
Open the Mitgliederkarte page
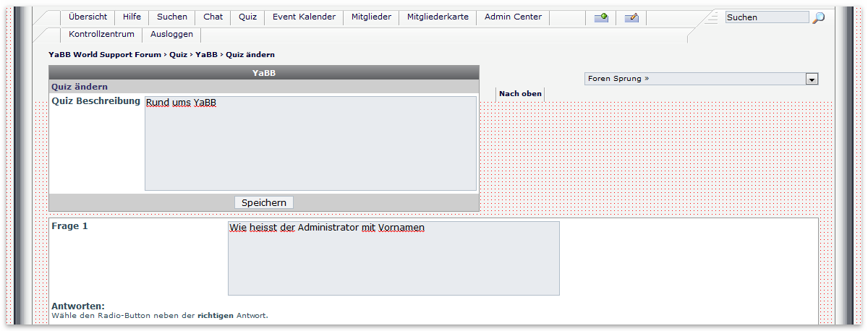(437, 17)
